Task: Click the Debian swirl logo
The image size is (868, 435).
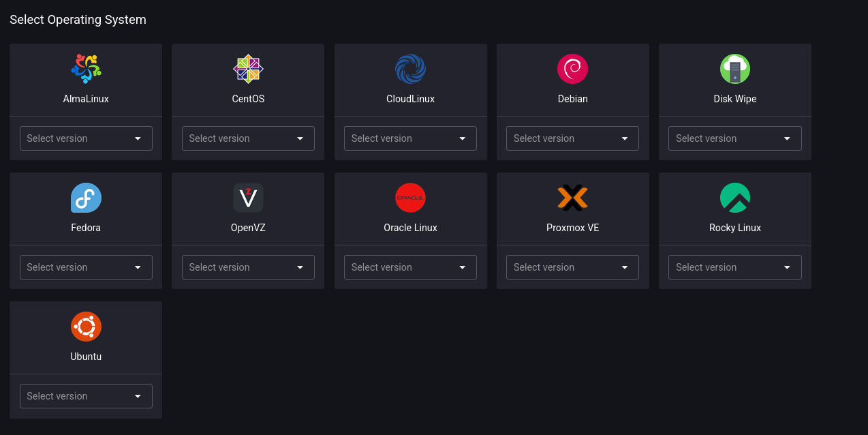Action: [x=572, y=68]
